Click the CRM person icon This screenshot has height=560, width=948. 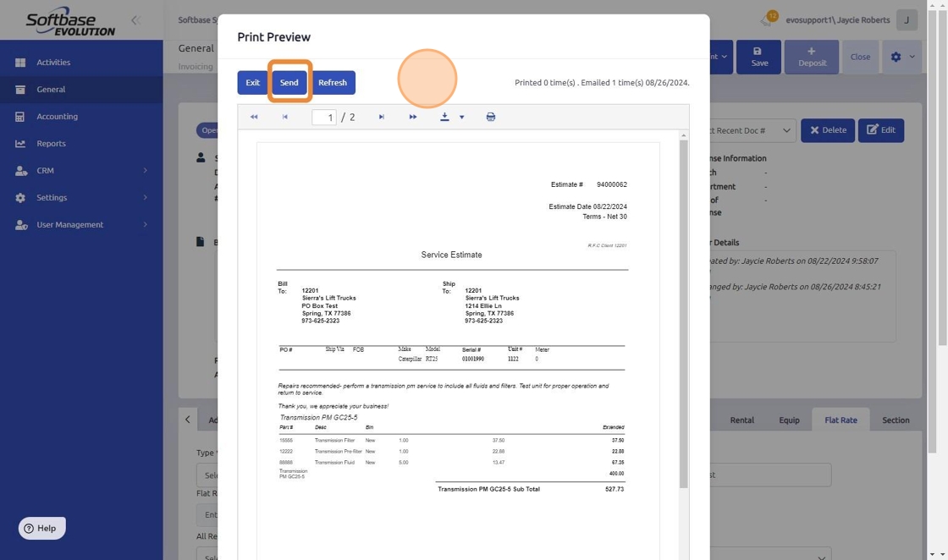click(x=21, y=170)
